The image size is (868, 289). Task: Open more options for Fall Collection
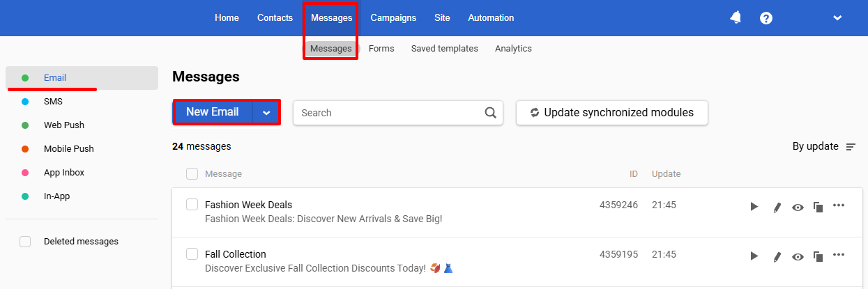[x=839, y=254]
